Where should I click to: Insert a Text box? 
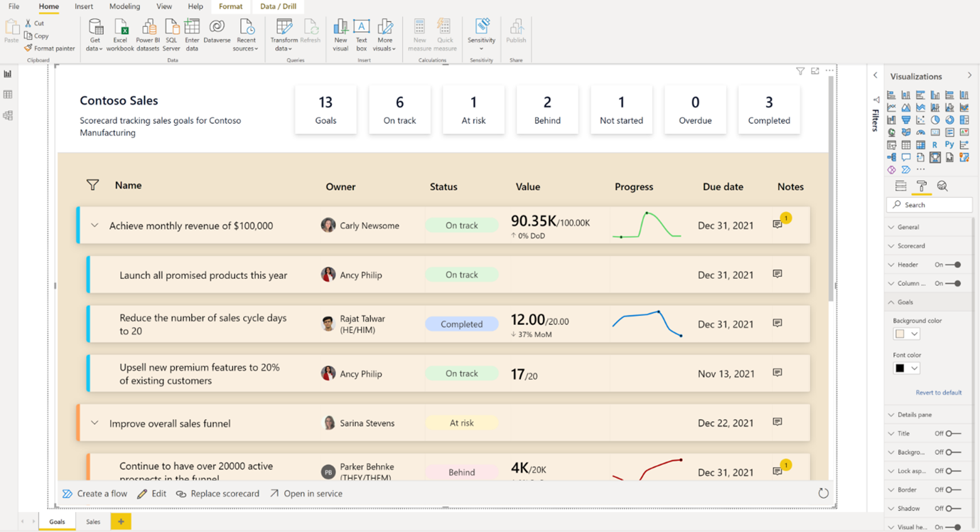[361, 35]
